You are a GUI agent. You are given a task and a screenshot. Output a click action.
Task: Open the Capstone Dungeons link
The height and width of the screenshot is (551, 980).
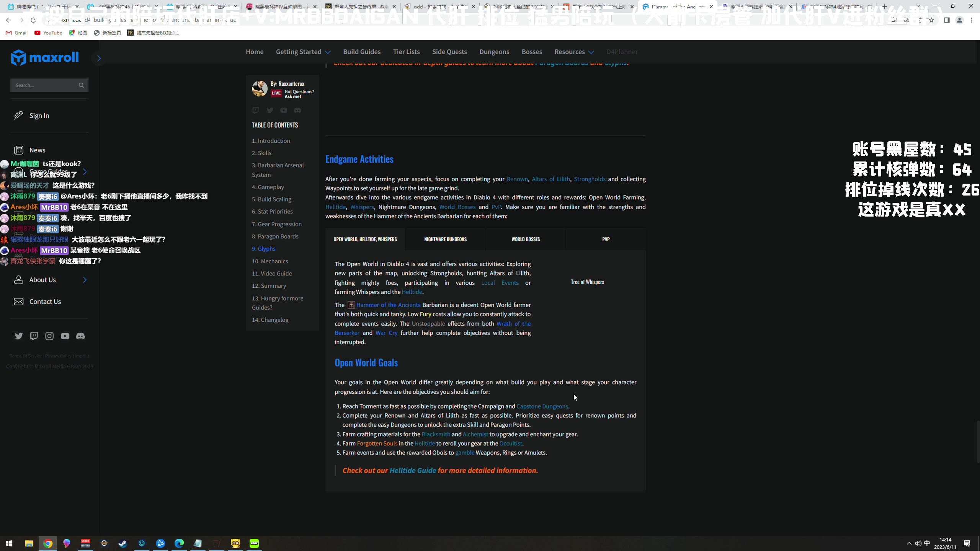click(x=542, y=406)
